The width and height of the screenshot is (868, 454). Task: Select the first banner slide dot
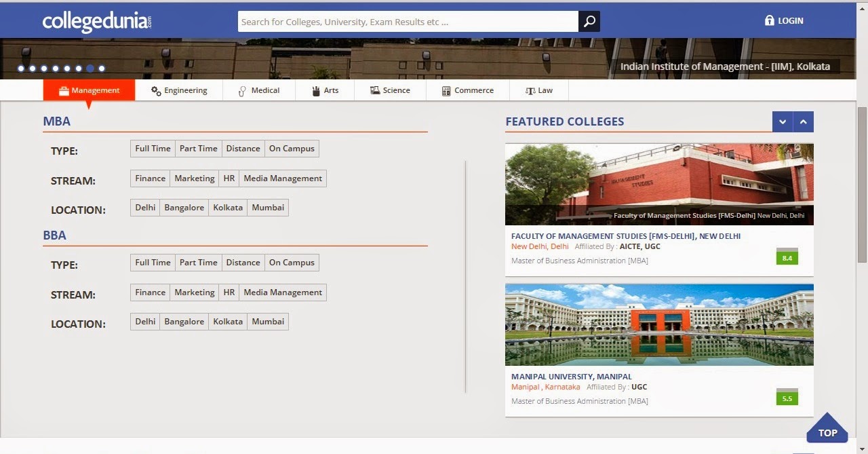tap(21, 69)
